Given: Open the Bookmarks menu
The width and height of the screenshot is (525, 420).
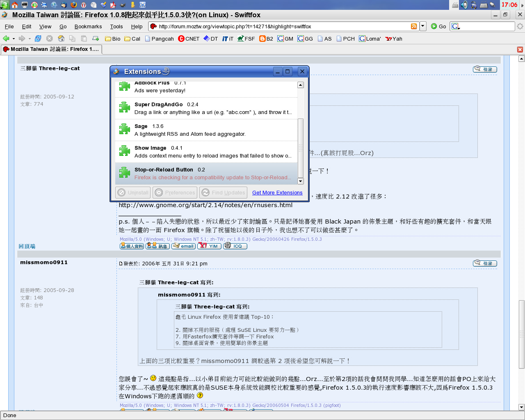Looking at the screenshot, I should pos(88,26).
